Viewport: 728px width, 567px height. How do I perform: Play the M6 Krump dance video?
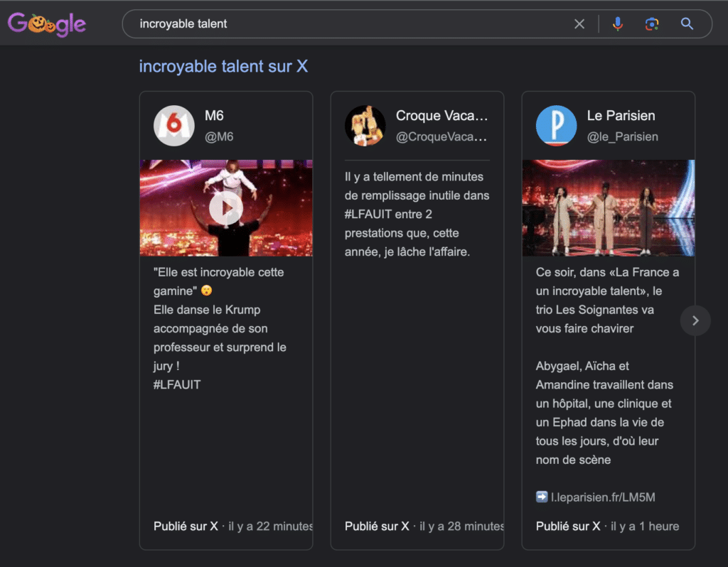(226, 208)
